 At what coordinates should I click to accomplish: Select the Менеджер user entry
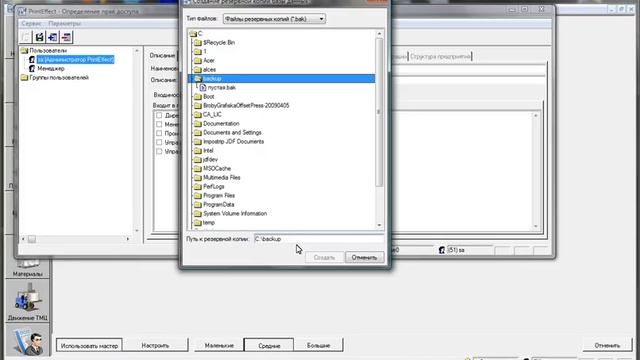51,69
